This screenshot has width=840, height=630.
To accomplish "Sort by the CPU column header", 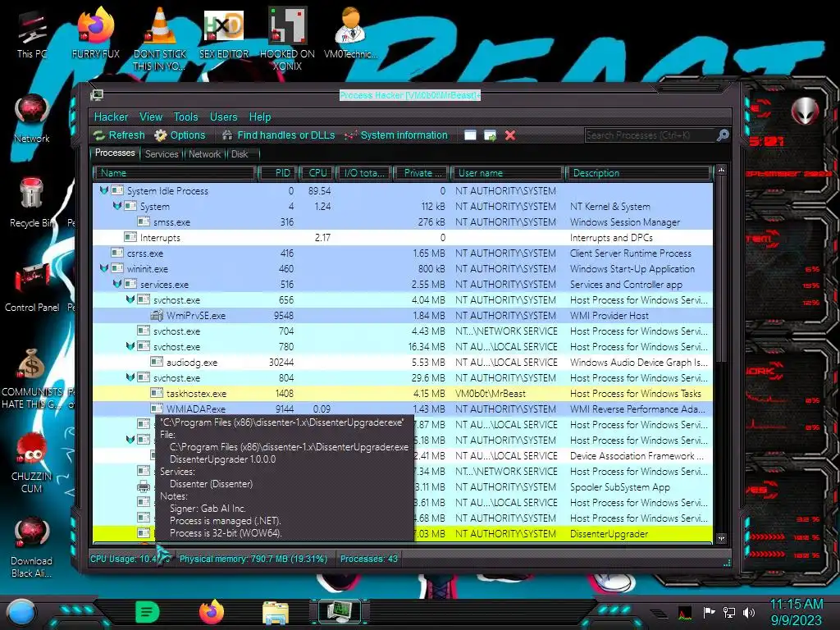I will [316, 173].
